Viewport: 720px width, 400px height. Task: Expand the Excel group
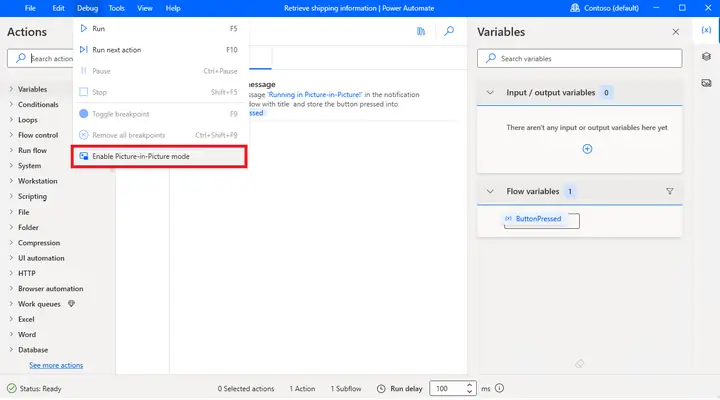26,319
